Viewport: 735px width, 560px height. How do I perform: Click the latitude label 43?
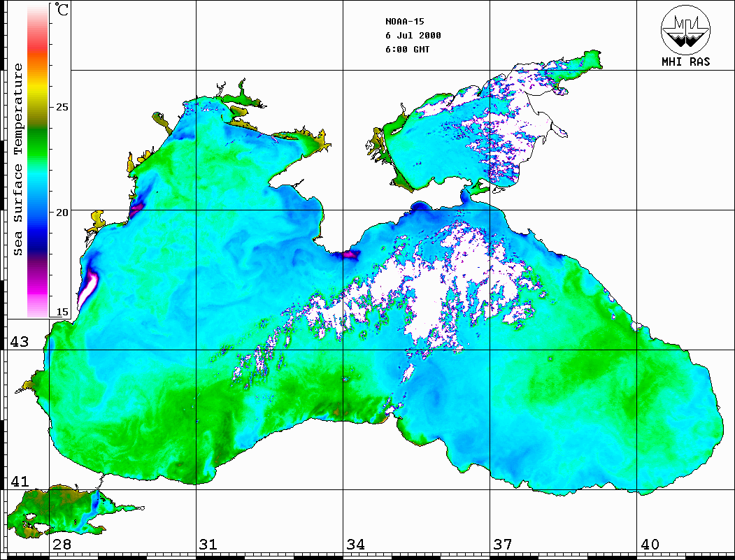[x=19, y=342]
